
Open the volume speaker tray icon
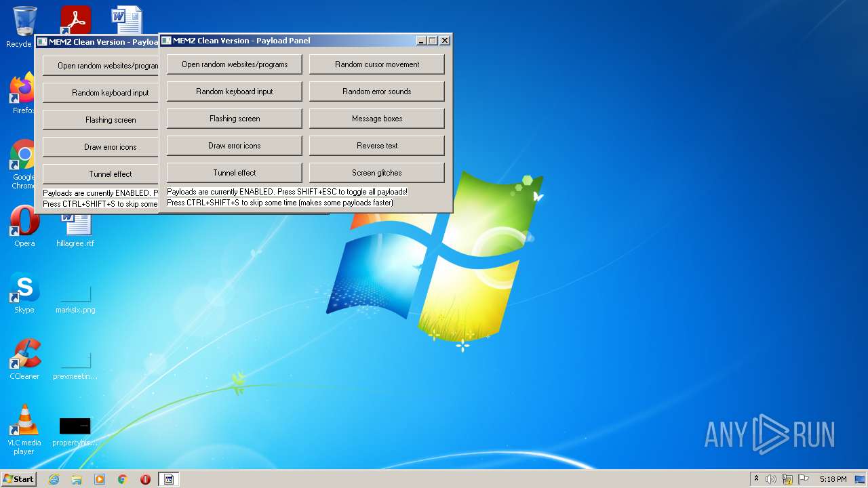pos(771,479)
